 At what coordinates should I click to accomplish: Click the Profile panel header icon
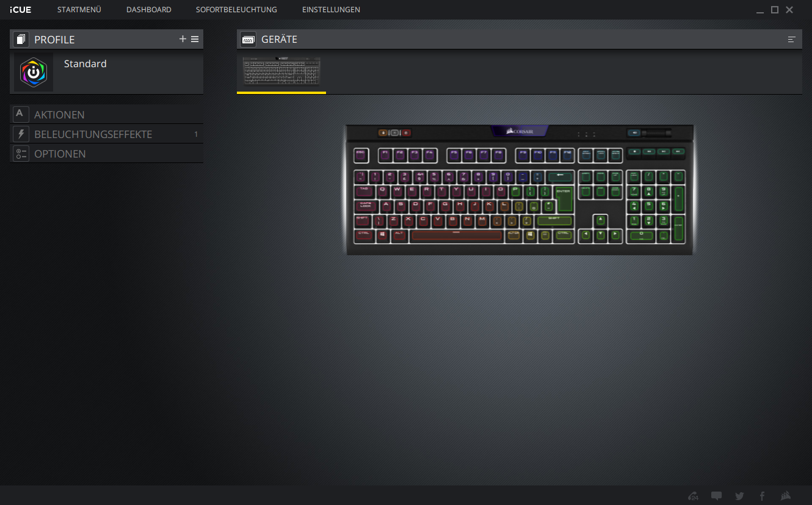point(21,40)
